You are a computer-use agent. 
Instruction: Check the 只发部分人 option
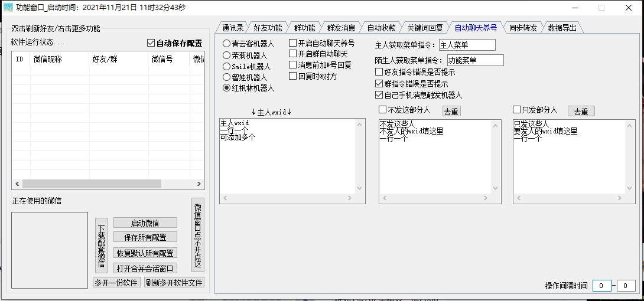point(517,110)
